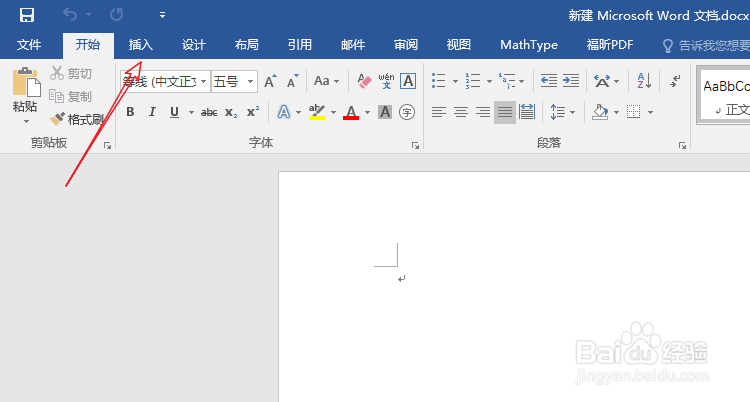Open the underline style dropdown arrow
Viewport: 750px width, 402px height.
[x=191, y=112]
